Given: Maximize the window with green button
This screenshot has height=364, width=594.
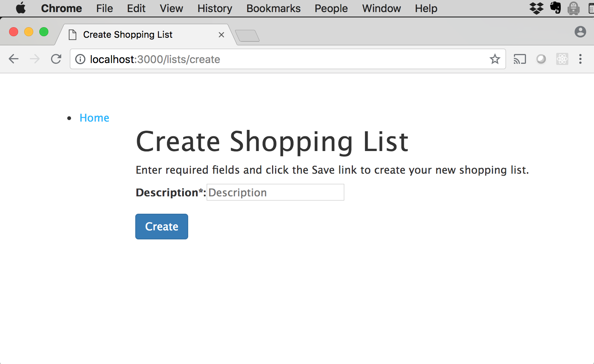Looking at the screenshot, I should (44, 32).
